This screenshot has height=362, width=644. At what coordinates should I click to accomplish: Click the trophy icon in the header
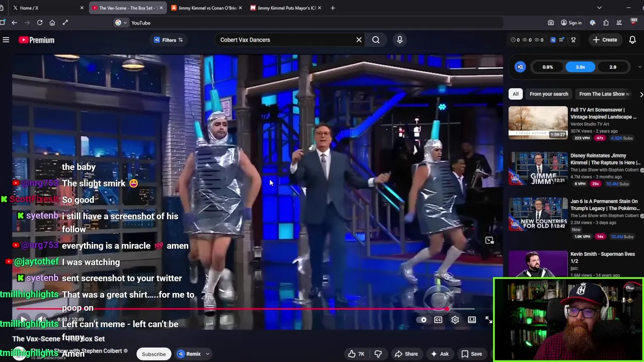click(573, 40)
